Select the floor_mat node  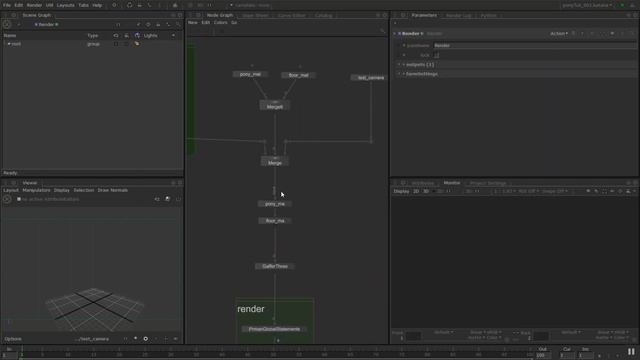pos(298,75)
